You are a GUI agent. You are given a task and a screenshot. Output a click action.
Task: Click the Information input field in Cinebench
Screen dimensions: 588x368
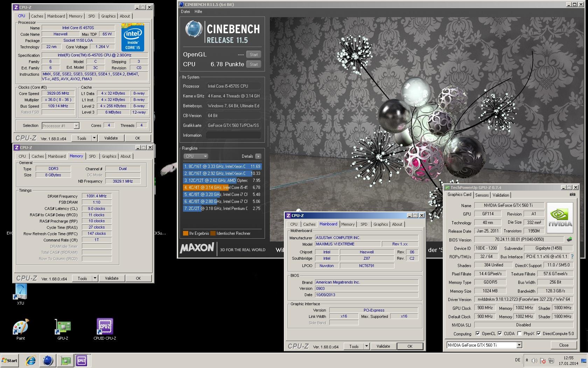(233, 135)
